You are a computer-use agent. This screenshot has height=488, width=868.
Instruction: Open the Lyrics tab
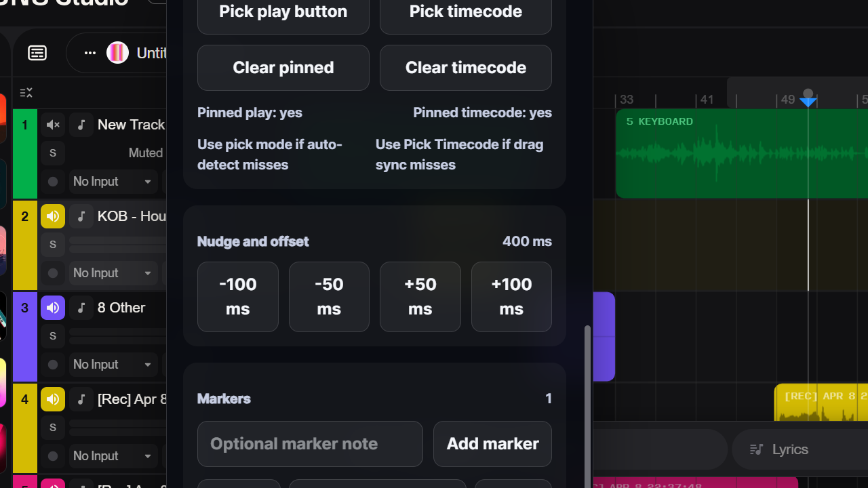[x=780, y=449]
